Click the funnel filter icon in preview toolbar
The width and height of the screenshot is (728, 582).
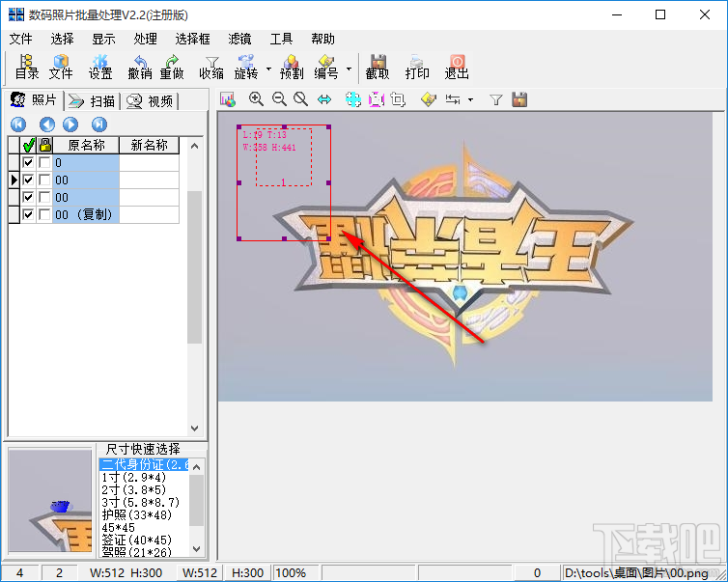496,99
